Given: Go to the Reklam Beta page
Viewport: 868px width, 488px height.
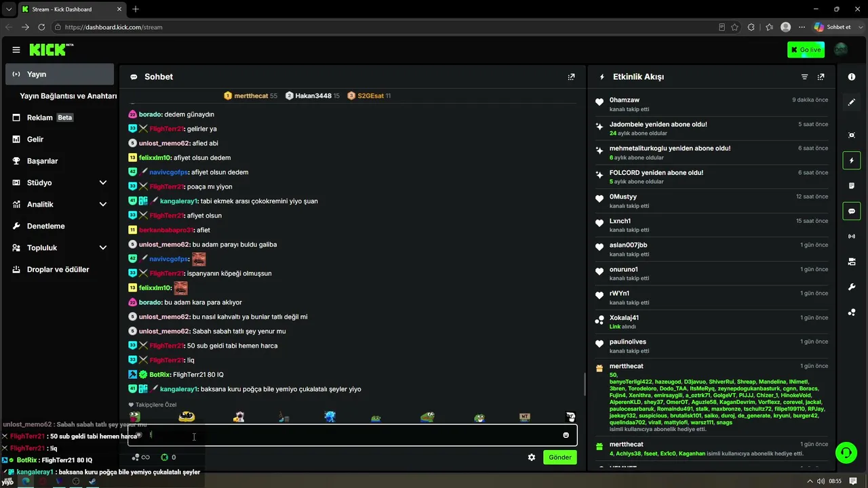Looking at the screenshot, I should (x=60, y=117).
